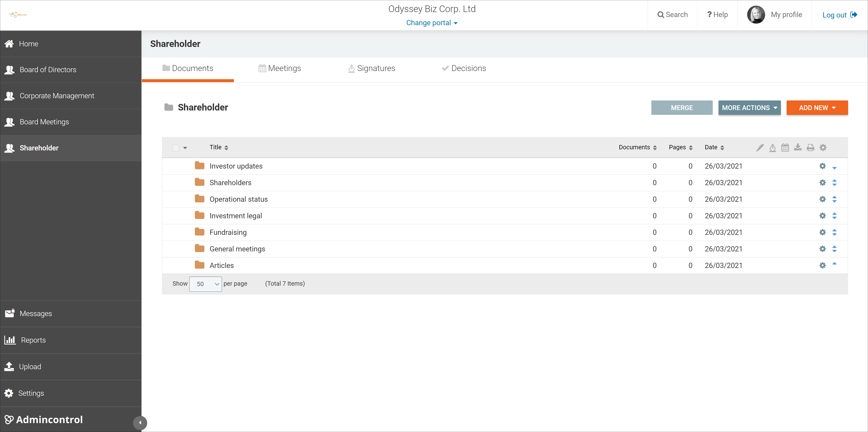The image size is (868, 432).
Task: Select the print icon in the table header
Action: tap(810, 147)
